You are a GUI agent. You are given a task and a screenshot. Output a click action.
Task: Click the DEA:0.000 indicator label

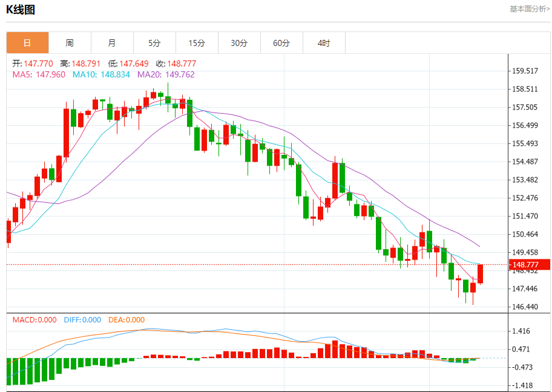click(x=126, y=320)
